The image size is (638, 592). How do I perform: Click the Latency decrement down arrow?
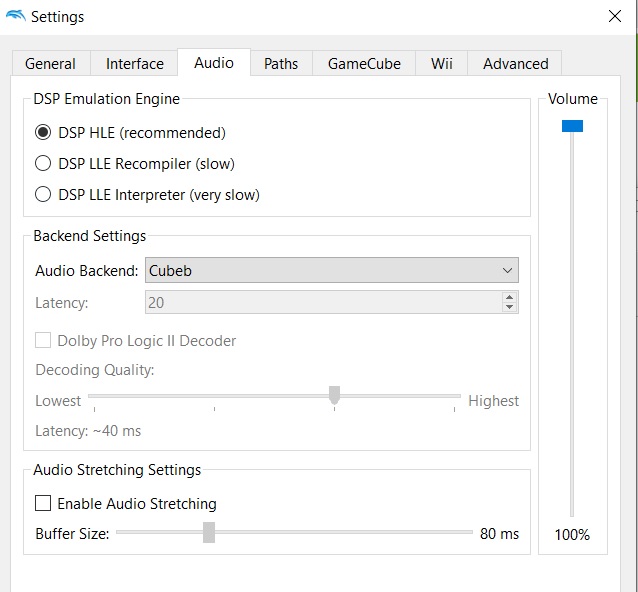point(510,307)
